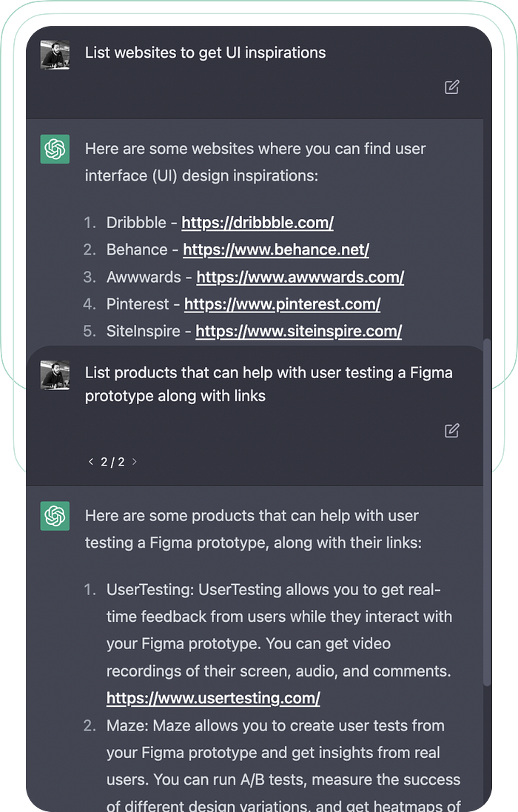
Task: Open the Awwwards link
Action: pyautogui.click(x=300, y=277)
